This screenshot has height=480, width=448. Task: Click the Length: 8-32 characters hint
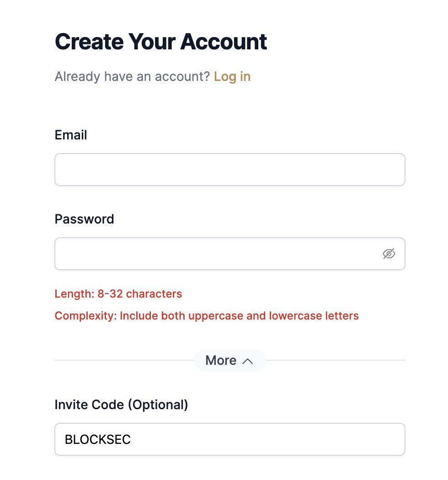[x=118, y=294]
